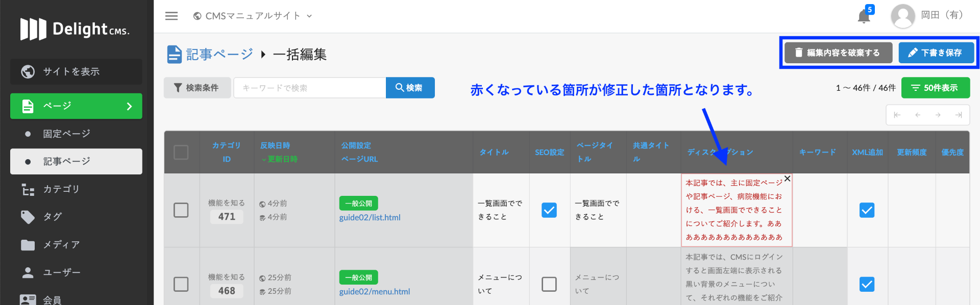Open 固定ページ in the sidebar
980x305 pixels.
[66, 134]
